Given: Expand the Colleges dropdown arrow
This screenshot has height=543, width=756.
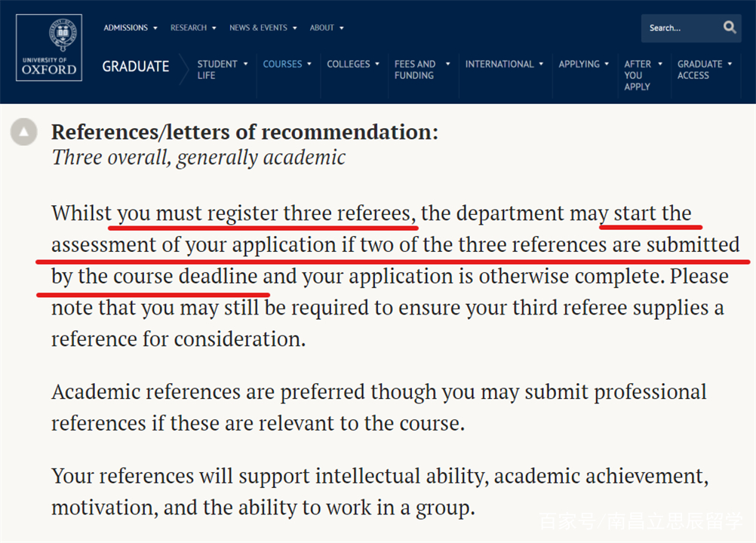Looking at the screenshot, I should point(377,63).
